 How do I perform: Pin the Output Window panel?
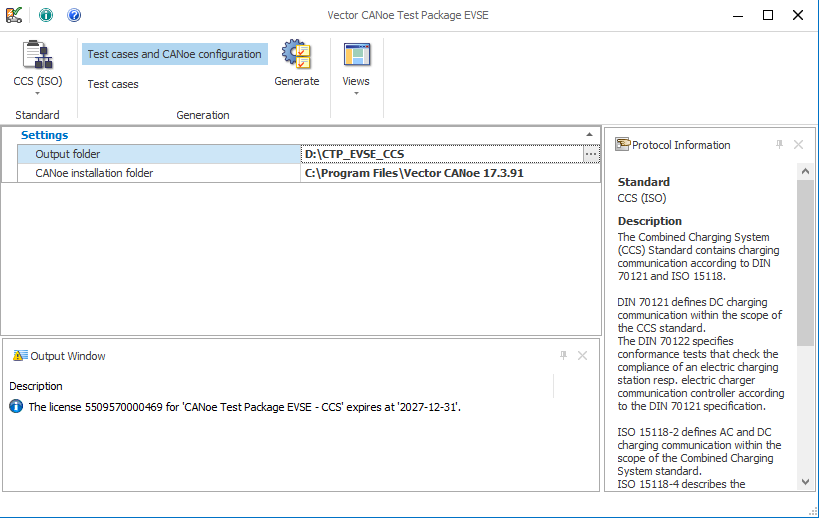pyautogui.click(x=563, y=356)
